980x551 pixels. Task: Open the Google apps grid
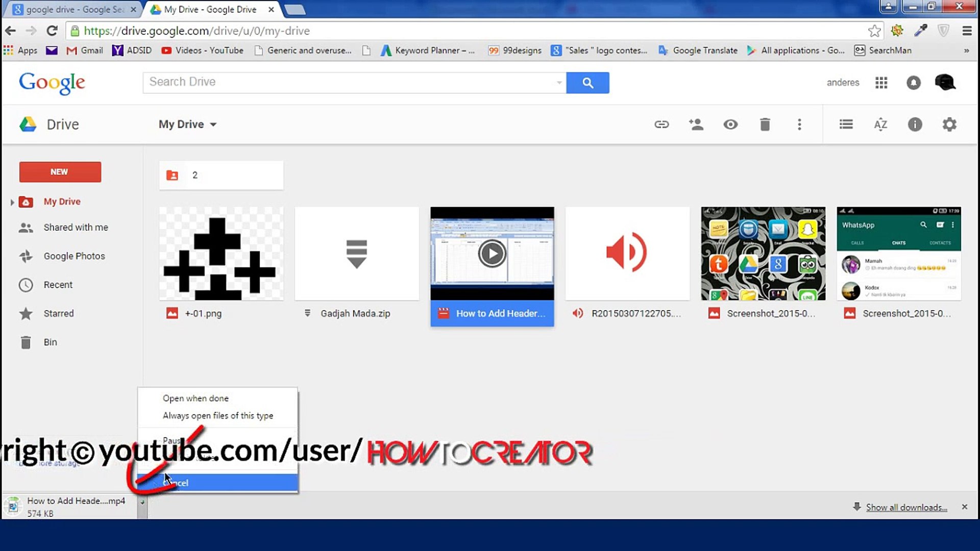881,83
